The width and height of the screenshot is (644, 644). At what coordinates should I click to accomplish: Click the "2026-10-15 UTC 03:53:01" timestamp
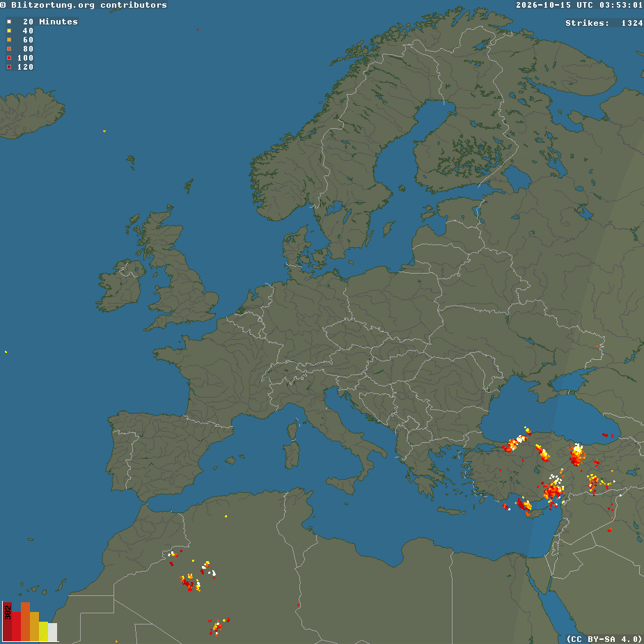[579, 5]
